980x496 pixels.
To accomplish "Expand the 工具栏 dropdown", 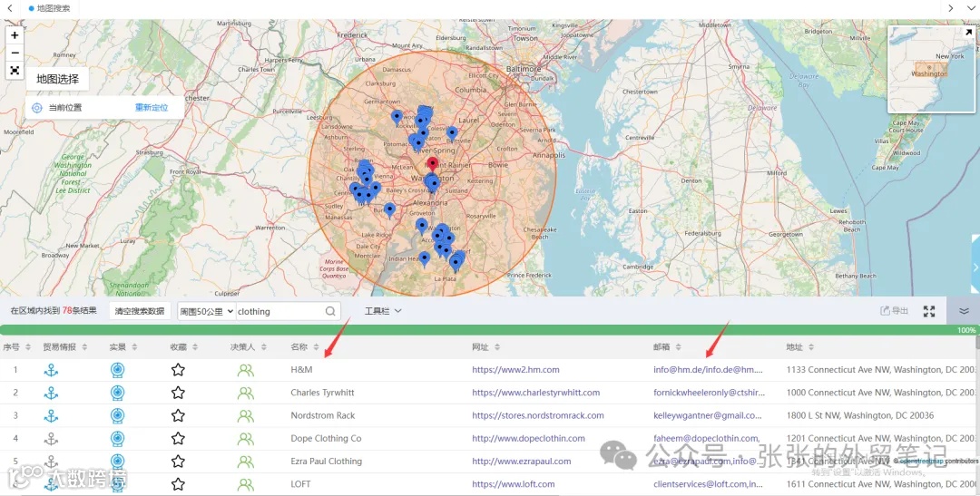I will coord(383,311).
